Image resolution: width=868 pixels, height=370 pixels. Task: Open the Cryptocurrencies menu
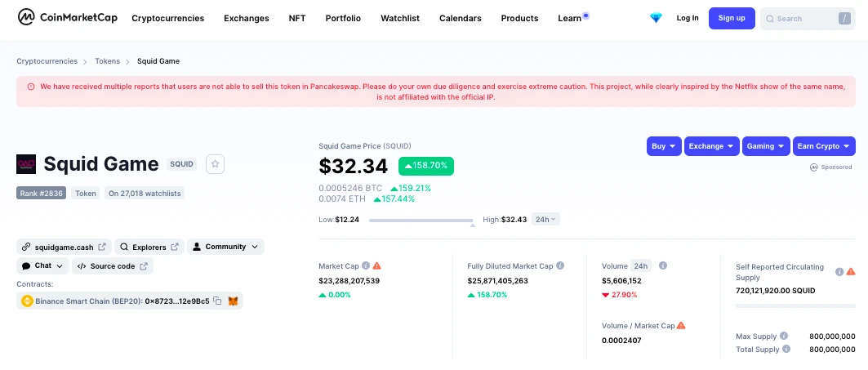167,18
